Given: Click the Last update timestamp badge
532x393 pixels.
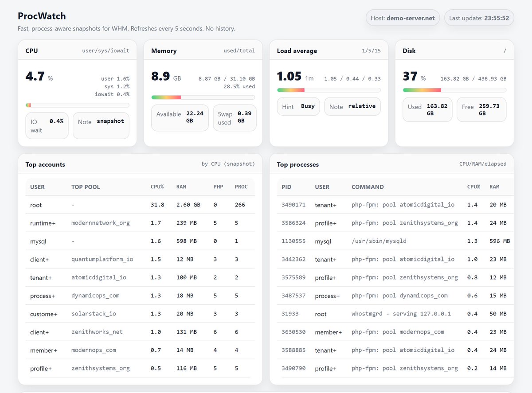Looking at the screenshot, I should point(478,18).
